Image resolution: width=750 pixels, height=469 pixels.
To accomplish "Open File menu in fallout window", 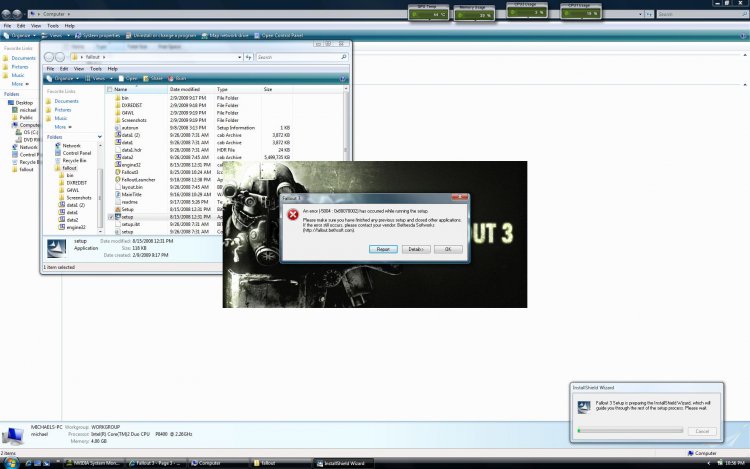I will pyautogui.click(x=50, y=69).
